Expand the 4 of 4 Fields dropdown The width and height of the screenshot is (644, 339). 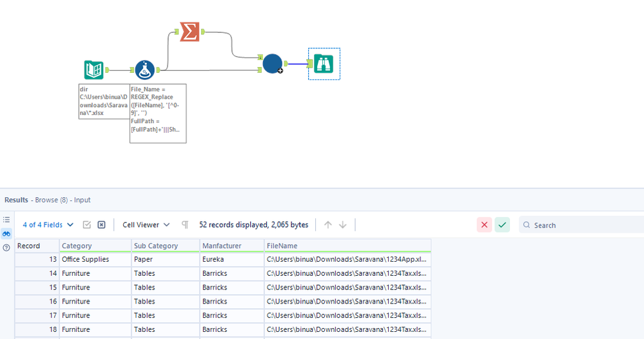(x=48, y=224)
